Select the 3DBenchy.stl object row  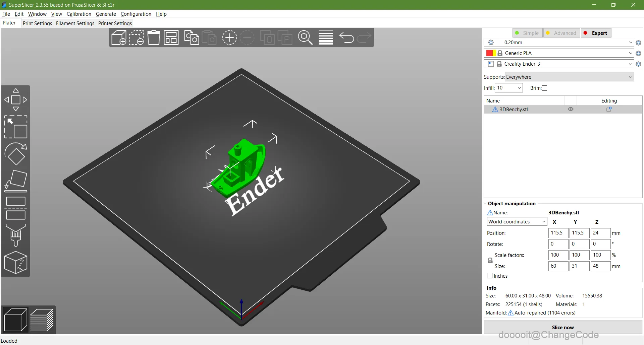(x=563, y=109)
